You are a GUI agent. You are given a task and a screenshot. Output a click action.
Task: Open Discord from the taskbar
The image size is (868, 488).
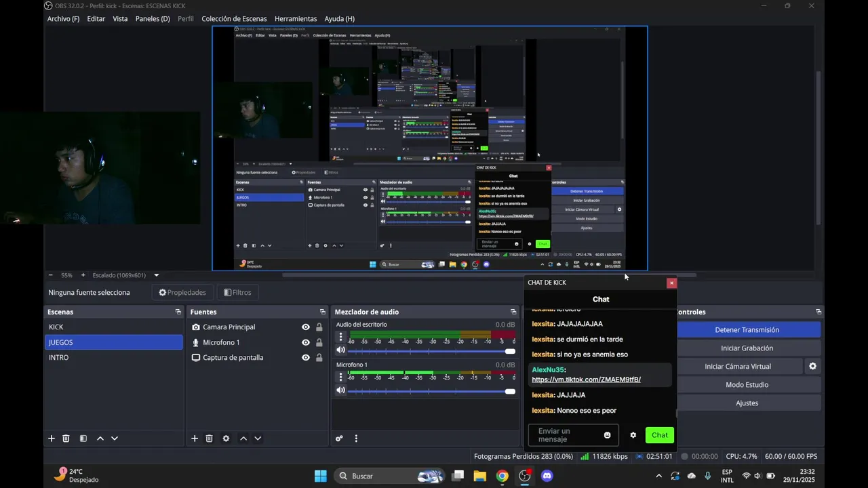[x=547, y=476]
